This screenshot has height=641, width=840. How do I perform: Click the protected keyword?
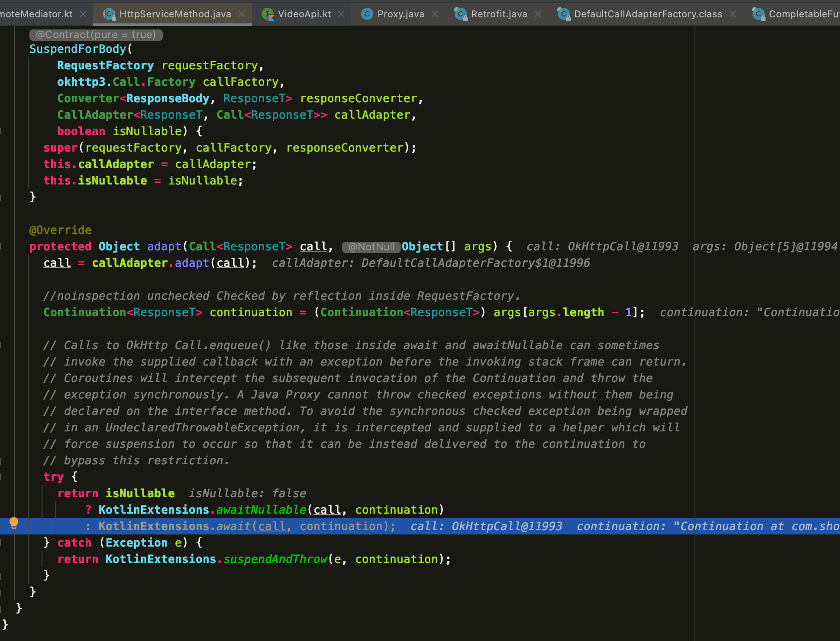click(60, 246)
